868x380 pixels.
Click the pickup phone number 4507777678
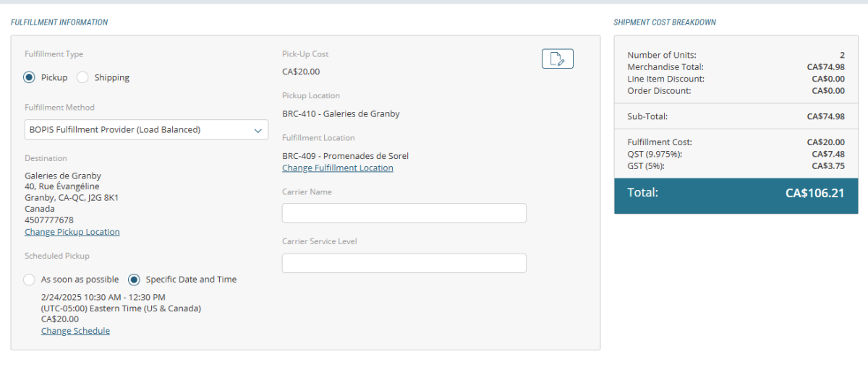[x=49, y=220]
